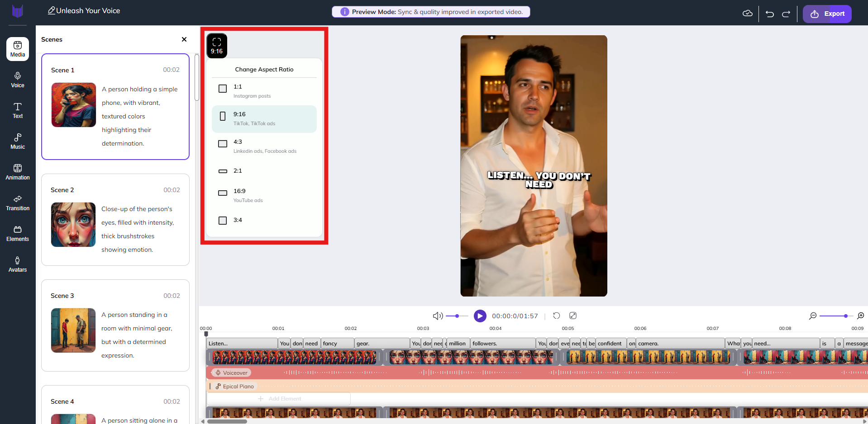
Task: Select 16:9 YouTube ads aspect ratio
Action: coord(264,196)
